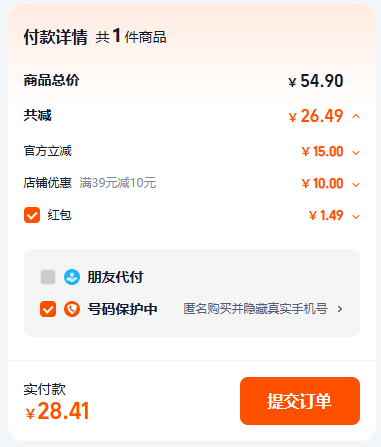This screenshot has width=381, height=447.
Task: Click the 号码保护中 label
Action: 122,309
